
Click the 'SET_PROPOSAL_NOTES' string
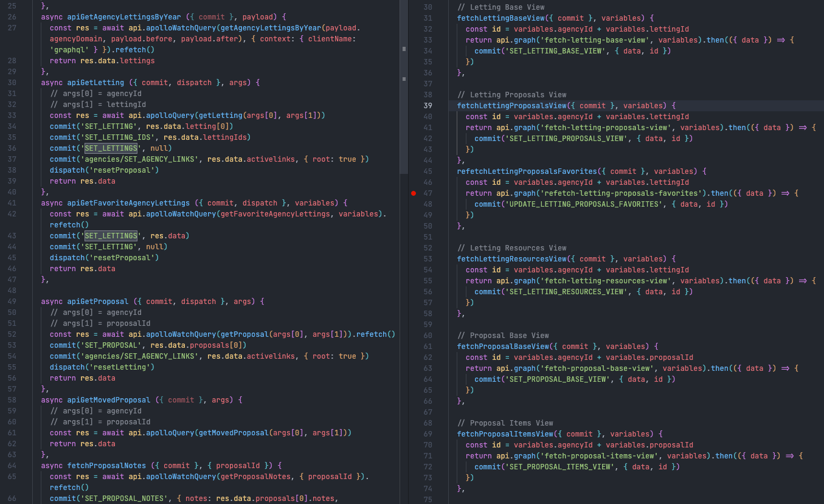(x=126, y=499)
